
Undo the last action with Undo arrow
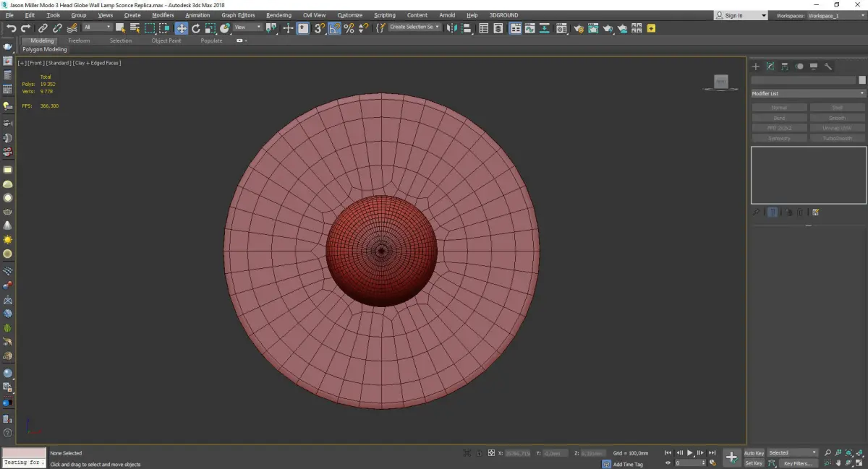tap(12, 28)
